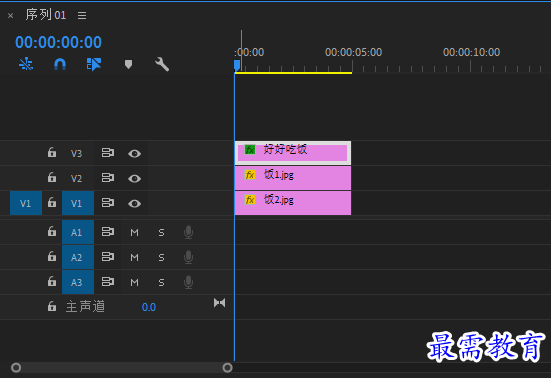Toggle A1 track targeting
The height and width of the screenshot is (378, 551).
[x=78, y=232]
